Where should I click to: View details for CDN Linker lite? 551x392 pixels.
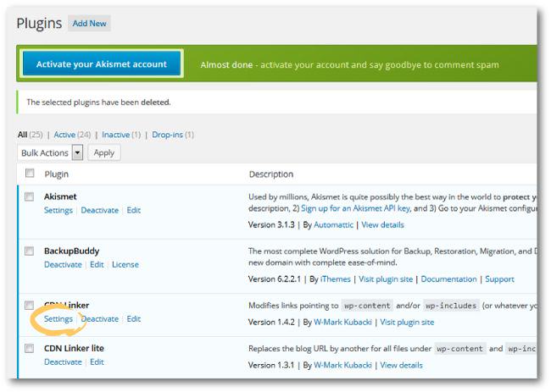(401, 365)
